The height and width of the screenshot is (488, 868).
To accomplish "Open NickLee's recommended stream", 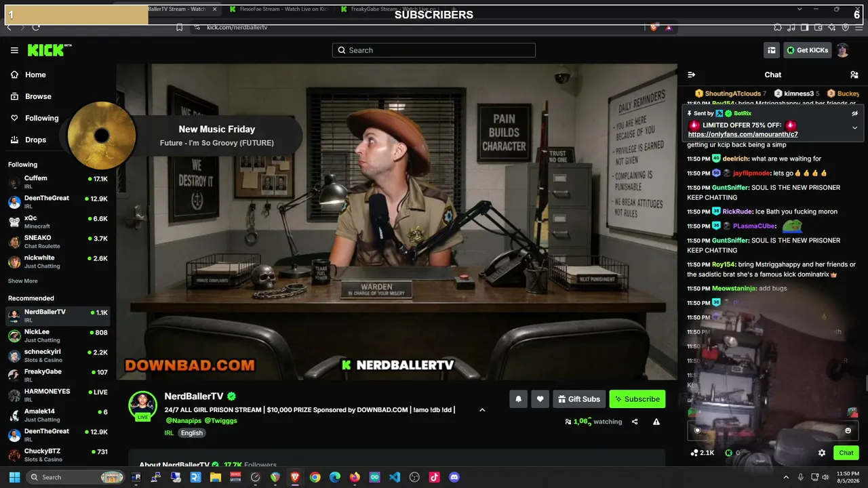I will pos(58,336).
